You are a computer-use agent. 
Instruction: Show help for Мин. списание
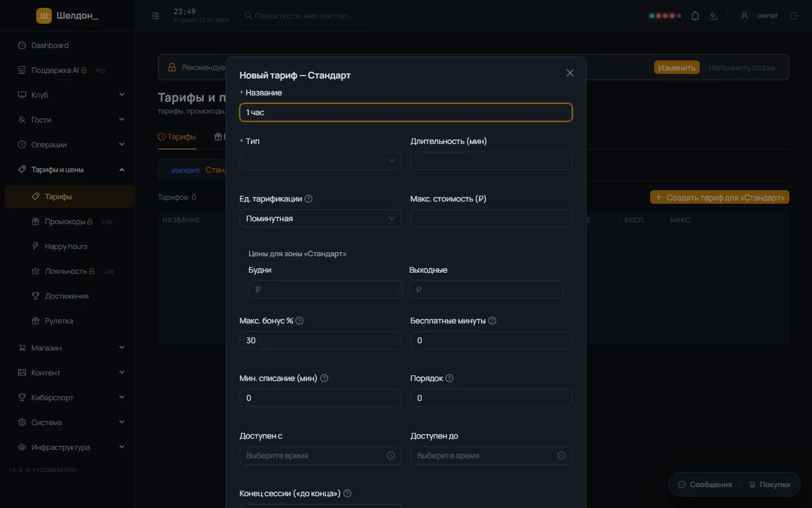[324, 378]
